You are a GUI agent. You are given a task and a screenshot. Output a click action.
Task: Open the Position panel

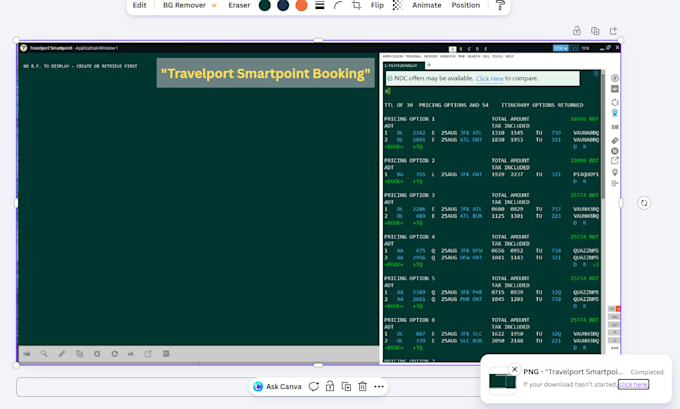(465, 5)
